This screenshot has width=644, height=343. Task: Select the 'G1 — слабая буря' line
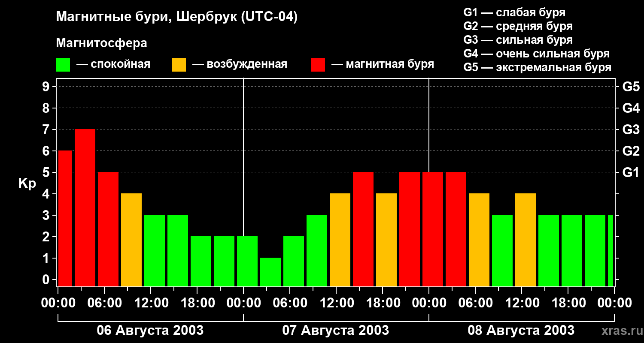[514, 12]
